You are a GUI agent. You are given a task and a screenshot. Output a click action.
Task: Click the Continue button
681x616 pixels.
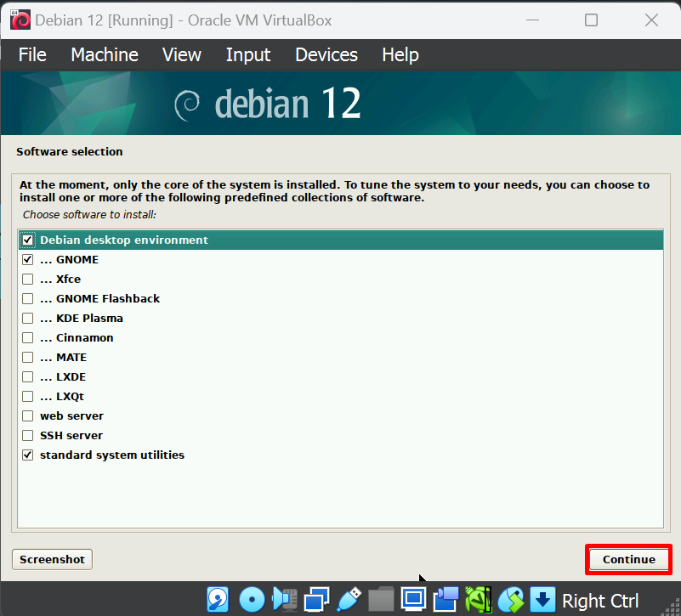pyautogui.click(x=628, y=560)
